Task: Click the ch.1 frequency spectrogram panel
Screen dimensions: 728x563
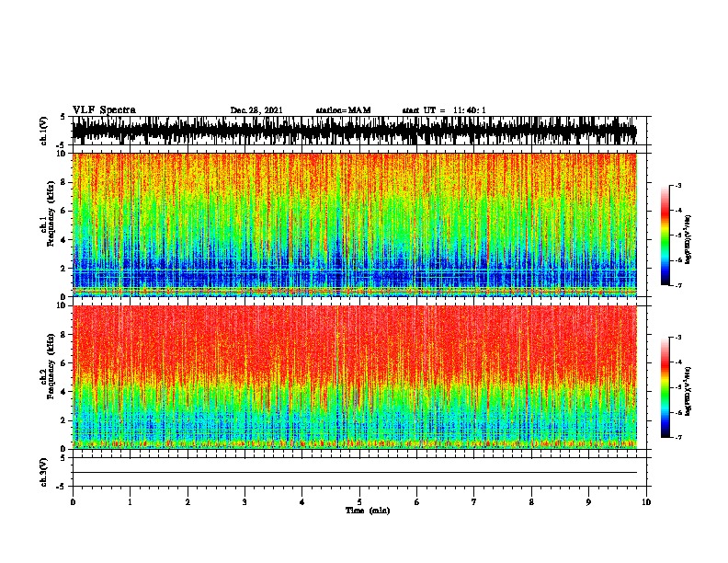Action: coord(354,224)
